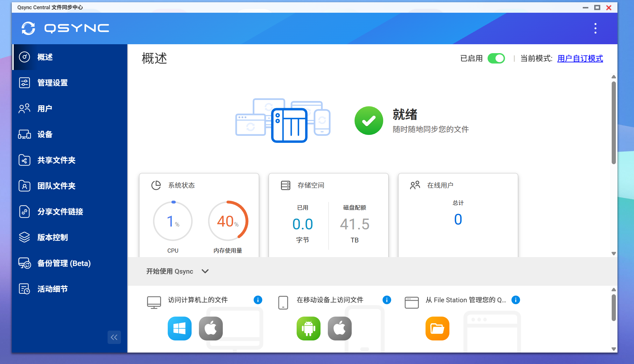Go to 共享文件夹 sidebar item
The image size is (634, 364).
(x=56, y=160)
